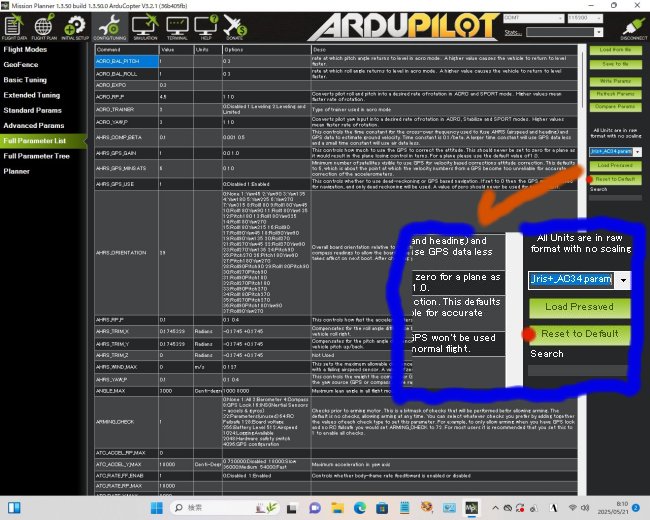The width and height of the screenshot is (650, 520).
Task: Open Microsoft Edge from the taskbar
Action: pyautogui.click(x=359, y=508)
